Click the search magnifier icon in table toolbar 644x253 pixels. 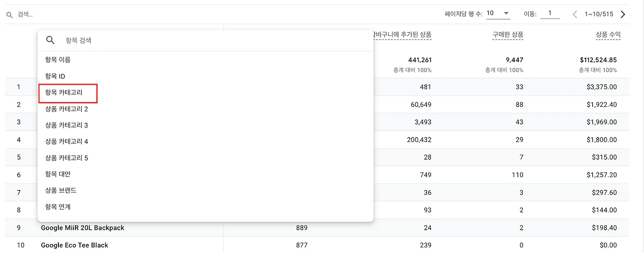10,15
